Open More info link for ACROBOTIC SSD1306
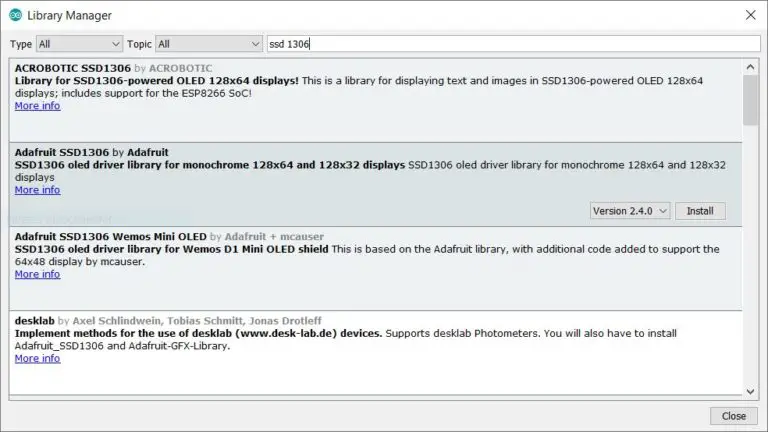Viewport: 768px width, 432px height. tap(37, 106)
